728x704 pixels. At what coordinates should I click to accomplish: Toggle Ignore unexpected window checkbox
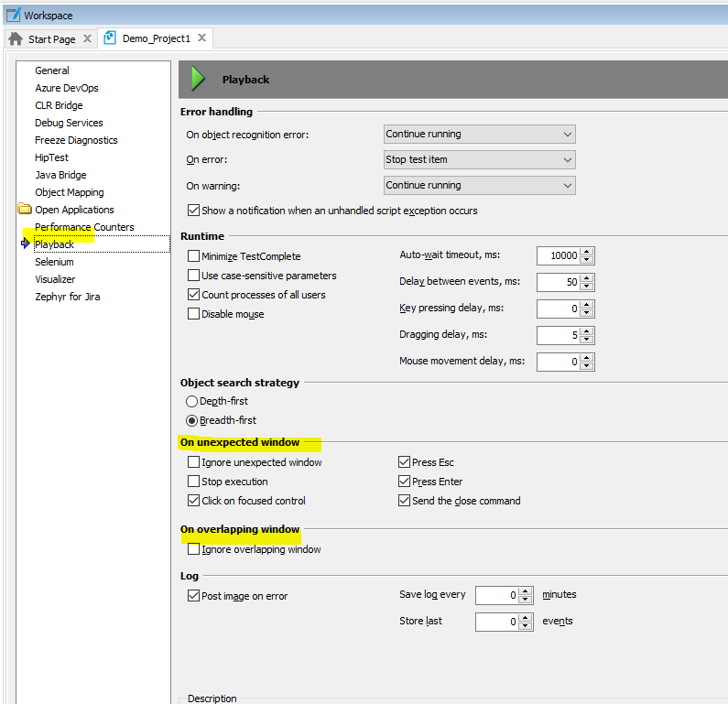[193, 462]
